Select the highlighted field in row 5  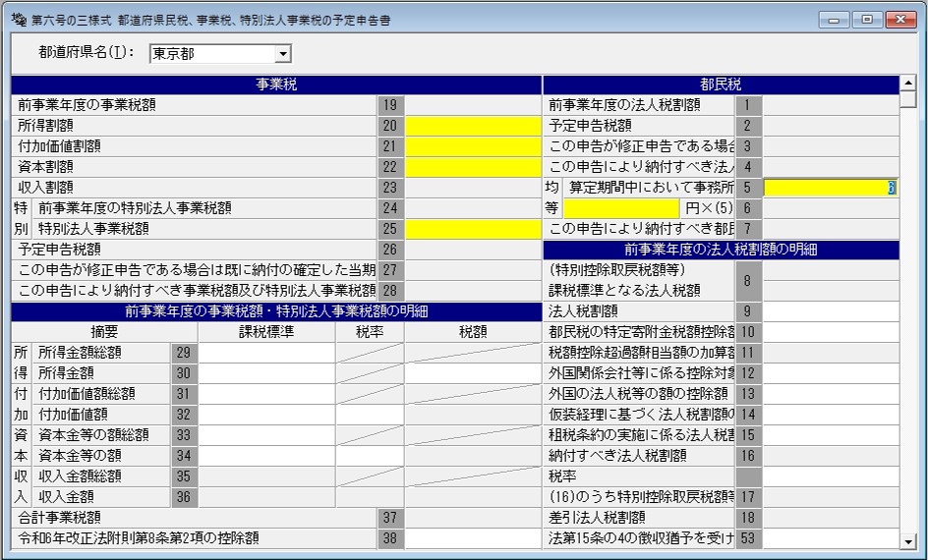click(x=831, y=188)
